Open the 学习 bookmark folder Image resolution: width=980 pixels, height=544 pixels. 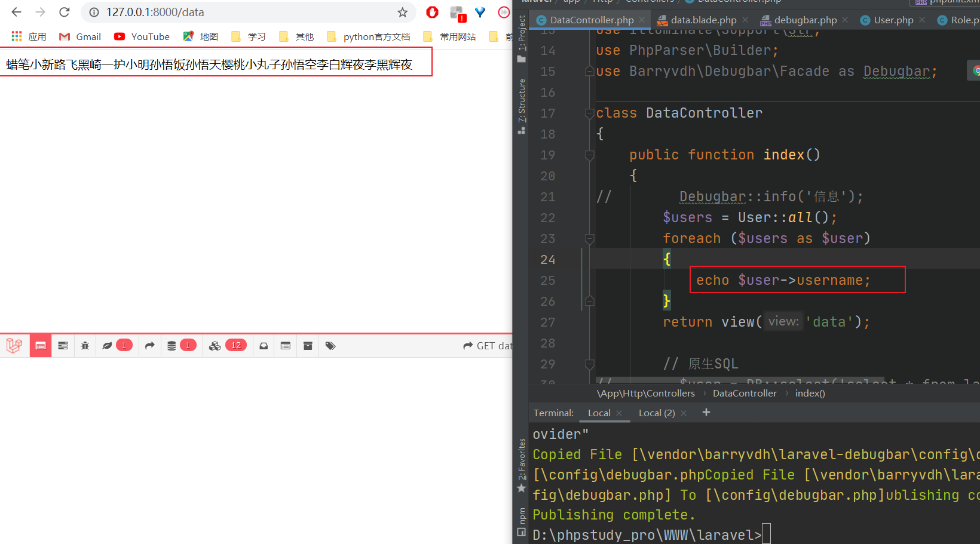pos(248,36)
